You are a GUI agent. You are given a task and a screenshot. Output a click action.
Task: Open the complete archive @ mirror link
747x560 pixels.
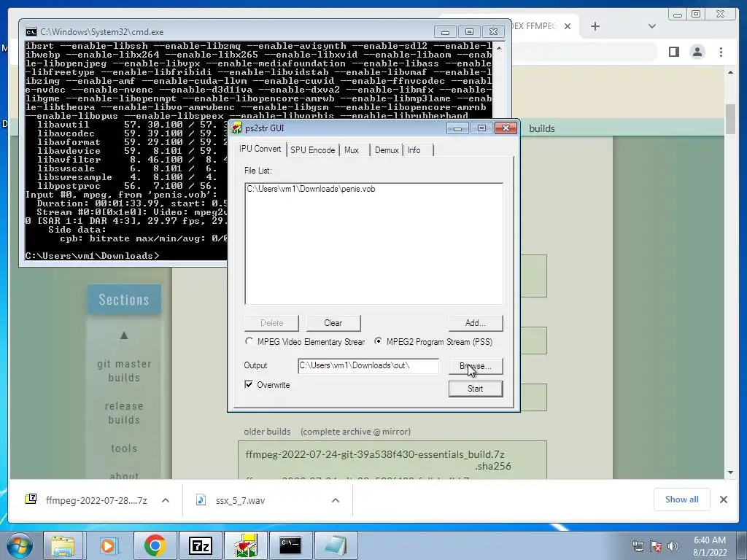tap(355, 432)
